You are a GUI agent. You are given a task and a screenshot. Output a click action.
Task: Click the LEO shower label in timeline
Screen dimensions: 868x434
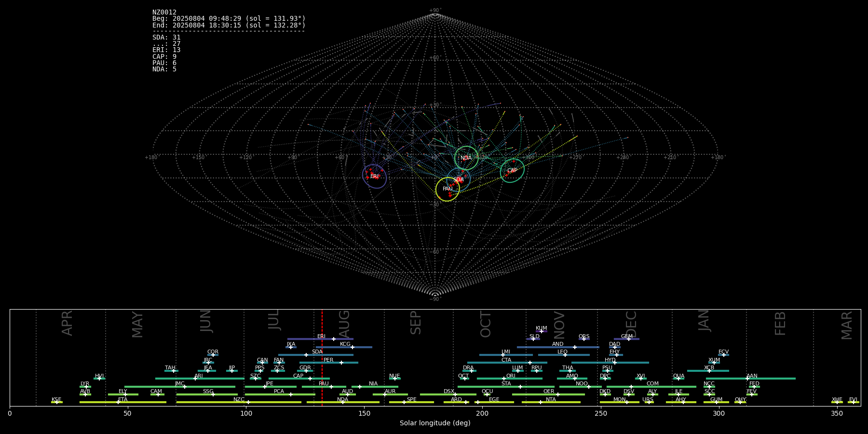click(563, 352)
